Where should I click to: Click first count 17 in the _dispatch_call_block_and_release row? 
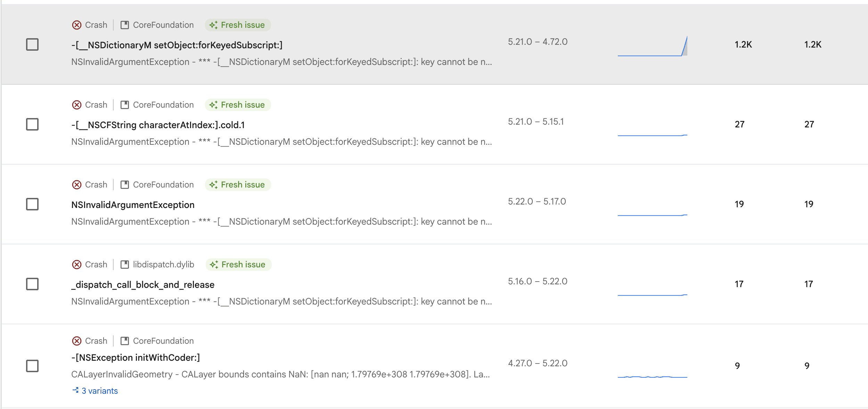coord(739,284)
